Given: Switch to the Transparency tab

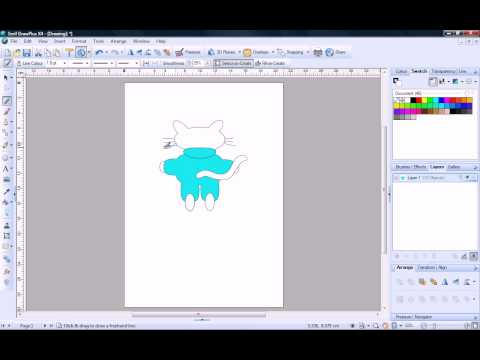Looking at the screenshot, I should pos(443,71).
